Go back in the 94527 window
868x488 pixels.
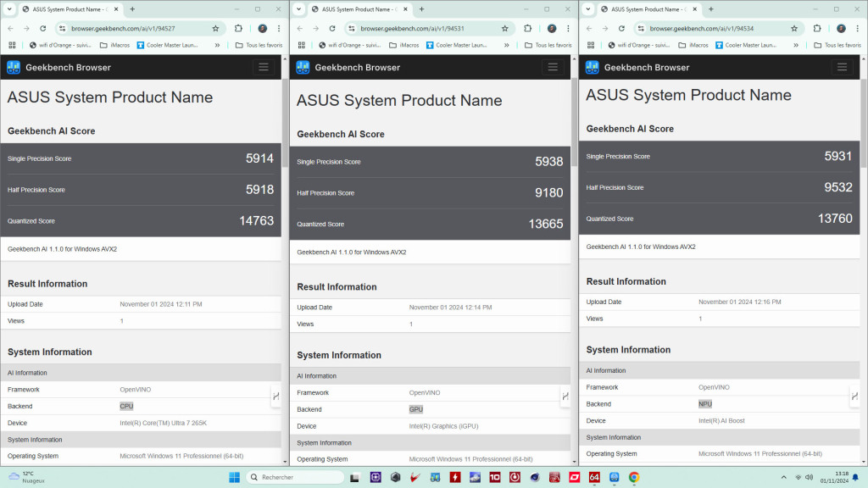pyautogui.click(x=10, y=28)
